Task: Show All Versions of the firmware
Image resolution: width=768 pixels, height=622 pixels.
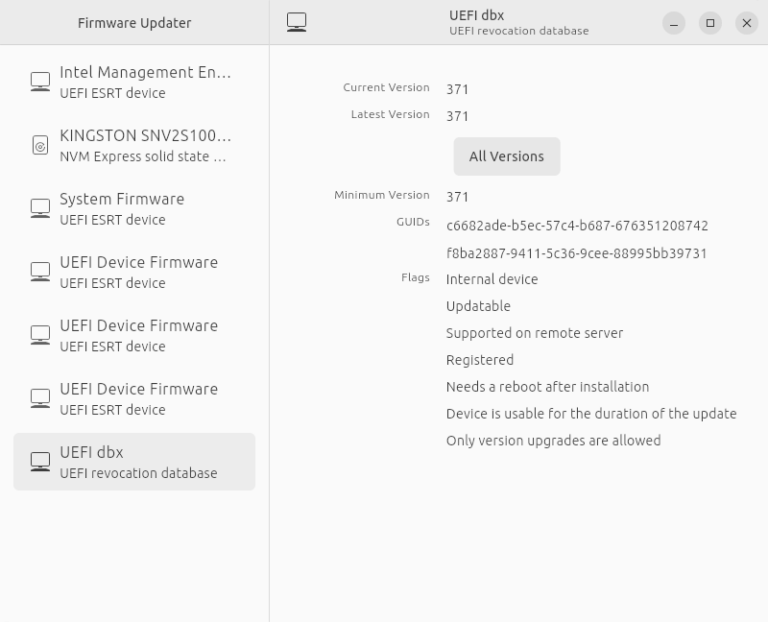Action: (506, 156)
